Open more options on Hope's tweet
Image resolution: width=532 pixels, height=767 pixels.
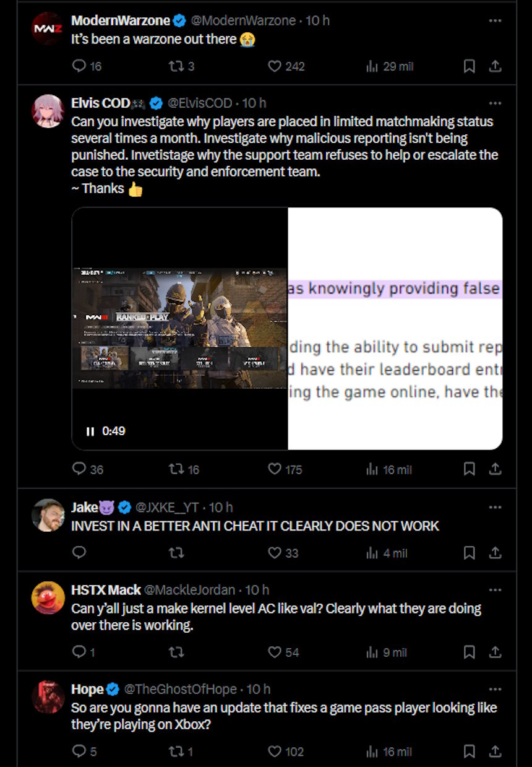[495, 689]
